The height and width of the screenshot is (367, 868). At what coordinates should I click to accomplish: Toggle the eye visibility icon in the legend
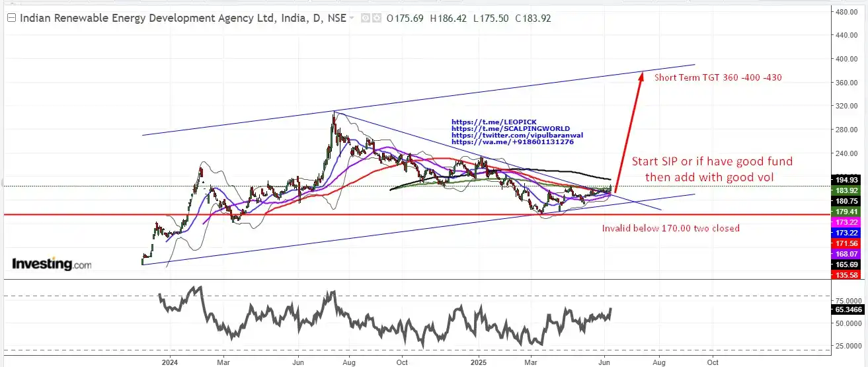[364, 19]
